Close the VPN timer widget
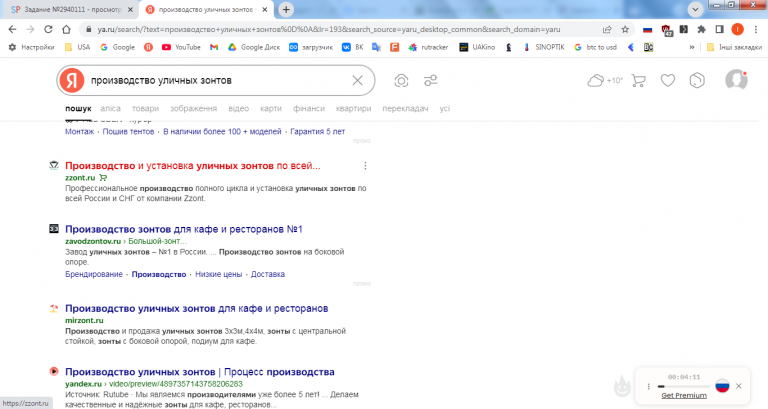The width and height of the screenshot is (768, 409). click(x=739, y=386)
